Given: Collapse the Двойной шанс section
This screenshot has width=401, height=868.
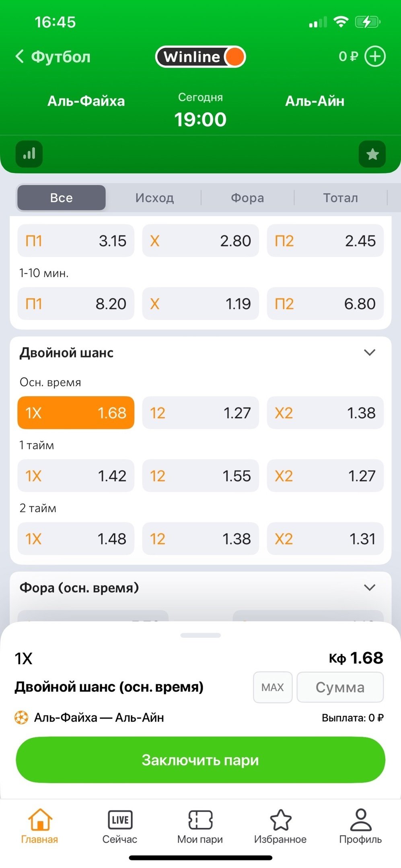Looking at the screenshot, I should pos(369,352).
